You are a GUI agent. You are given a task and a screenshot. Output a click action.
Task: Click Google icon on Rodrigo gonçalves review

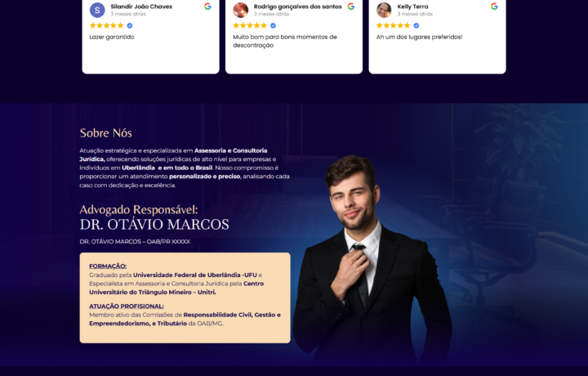pyautogui.click(x=350, y=7)
